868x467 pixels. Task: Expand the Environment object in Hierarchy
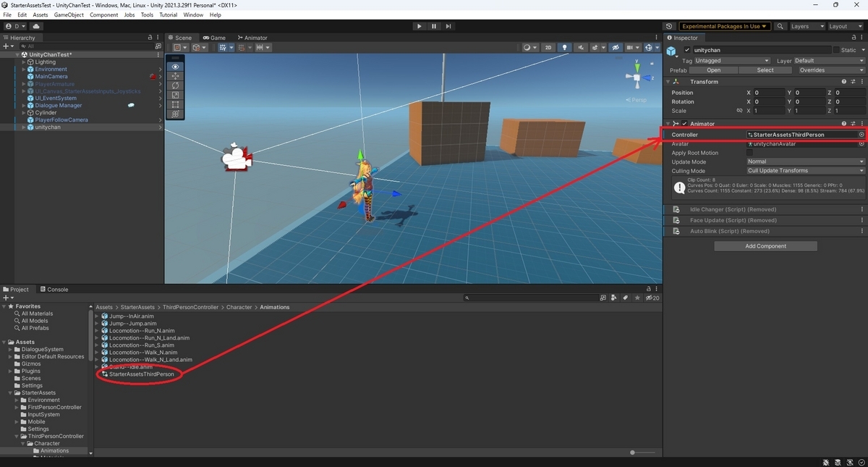tap(24, 70)
